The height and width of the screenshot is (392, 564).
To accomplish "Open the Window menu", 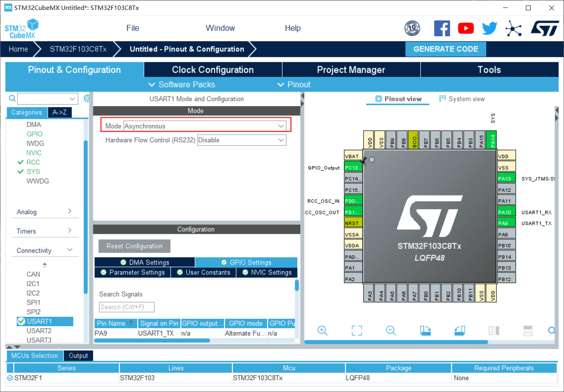I will (220, 28).
